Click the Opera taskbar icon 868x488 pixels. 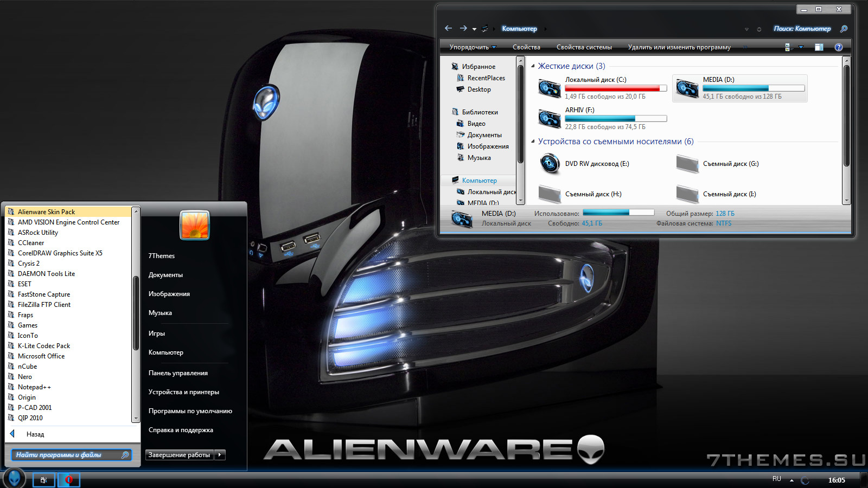pos(68,479)
